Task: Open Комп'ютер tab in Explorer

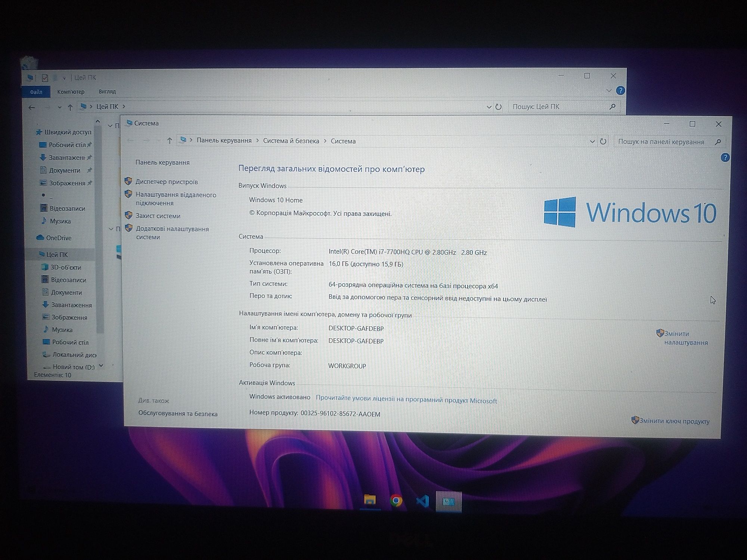Action: (71, 91)
